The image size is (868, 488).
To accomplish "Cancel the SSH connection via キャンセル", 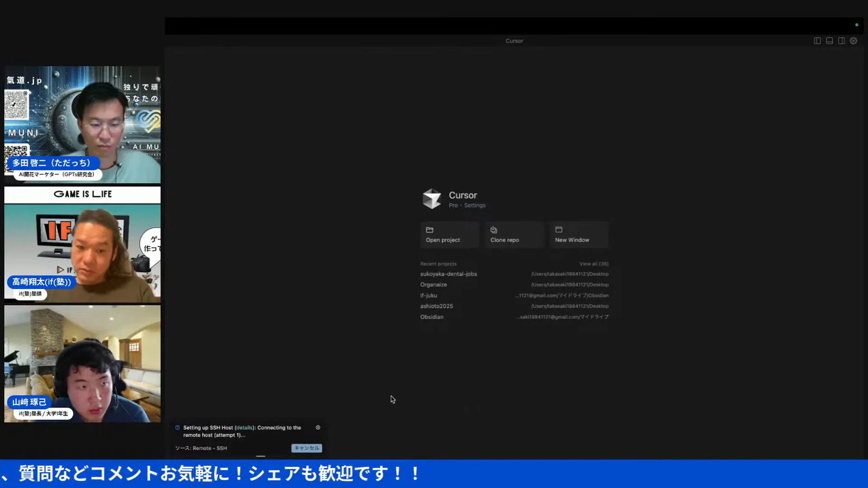I will (307, 448).
